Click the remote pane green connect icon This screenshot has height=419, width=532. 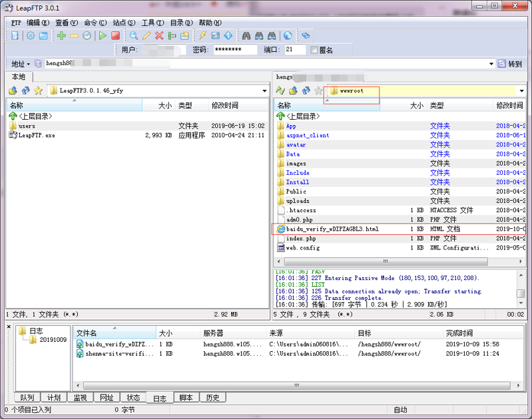[x=280, y=90]
